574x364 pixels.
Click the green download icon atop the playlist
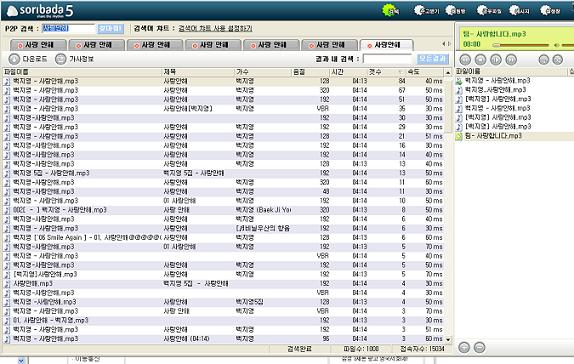[x=459, y=81]
